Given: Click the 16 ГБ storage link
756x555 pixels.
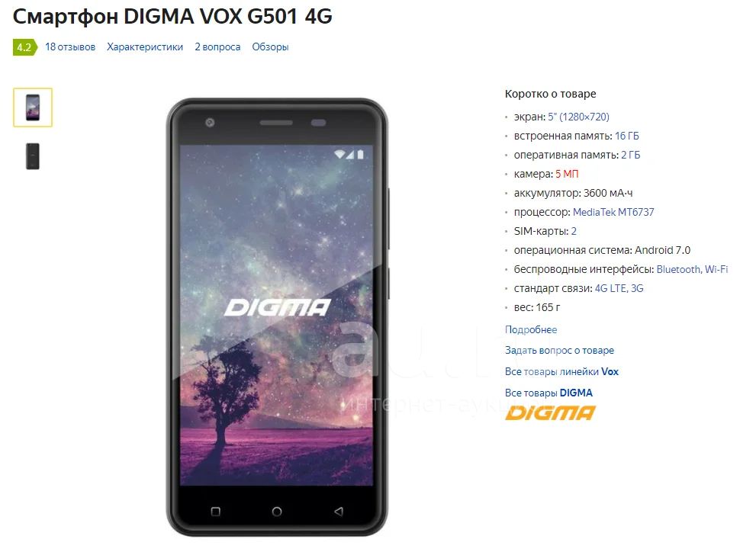Looking at the screenshot, I should click(x=627, y=136).
